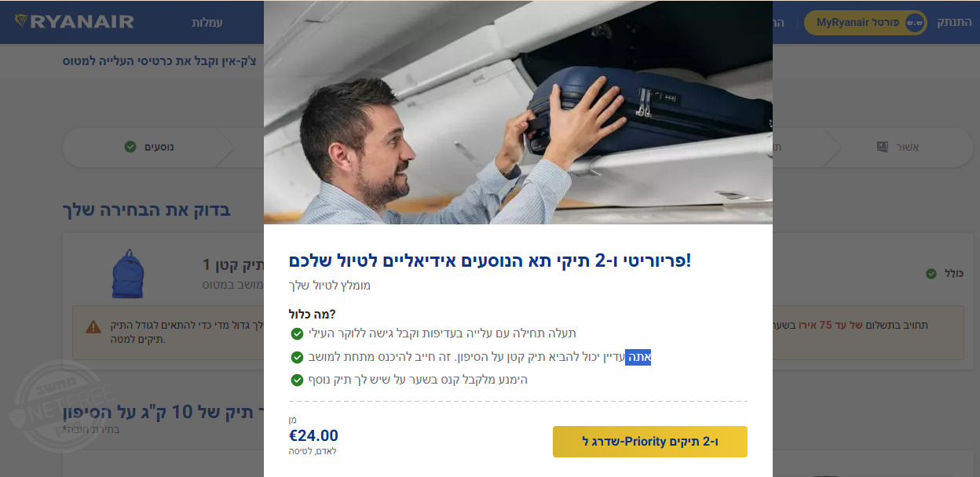
Task: Click the orange warning triangle icon
Action: pos(93,326)
